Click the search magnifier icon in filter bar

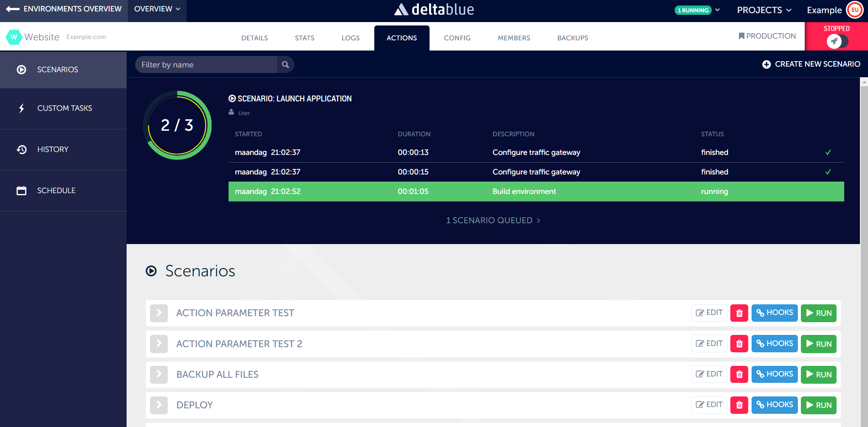pyautogui.click(x=286, y=65)
